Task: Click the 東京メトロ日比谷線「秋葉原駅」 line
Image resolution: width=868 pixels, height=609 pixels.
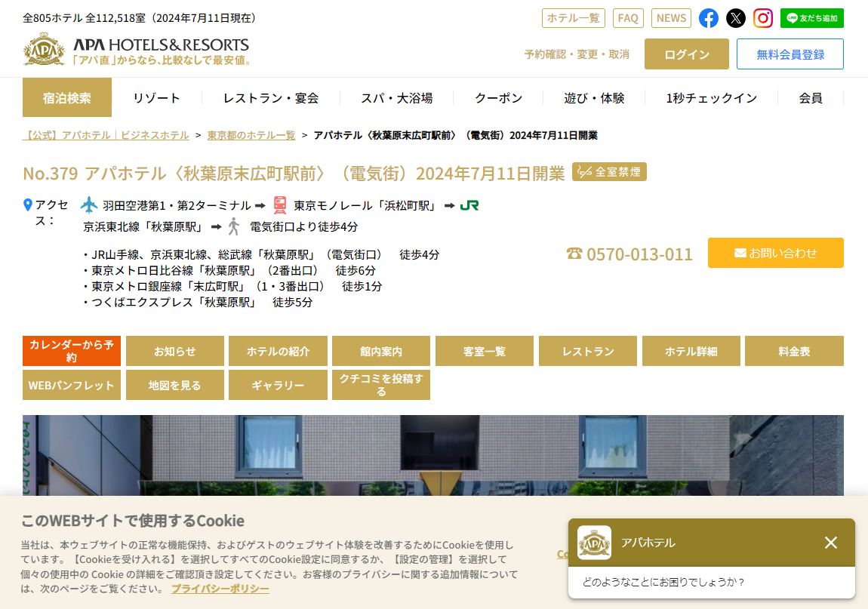Action: pyautogui.click(x=229, y=270)
